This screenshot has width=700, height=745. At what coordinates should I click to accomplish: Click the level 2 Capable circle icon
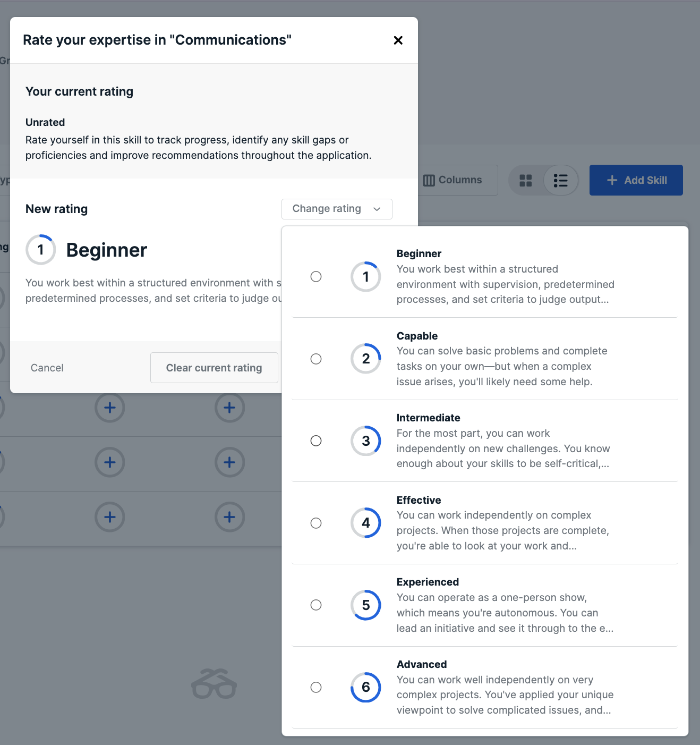[x=366, y=359]
